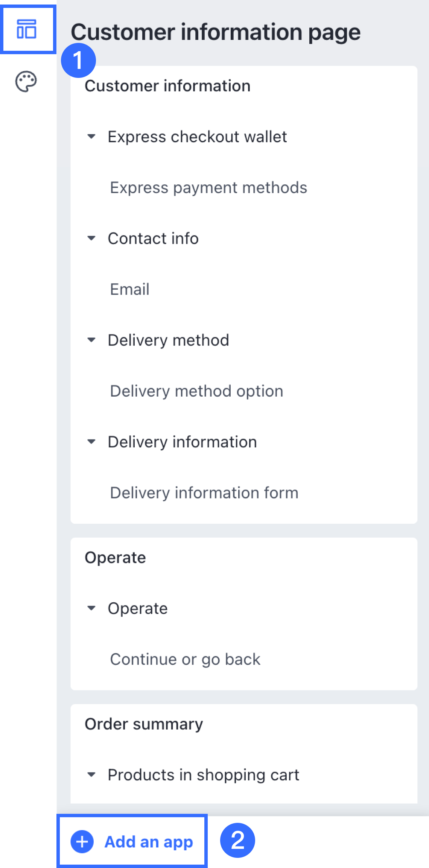Select Delivery method option item

(196, 391)
